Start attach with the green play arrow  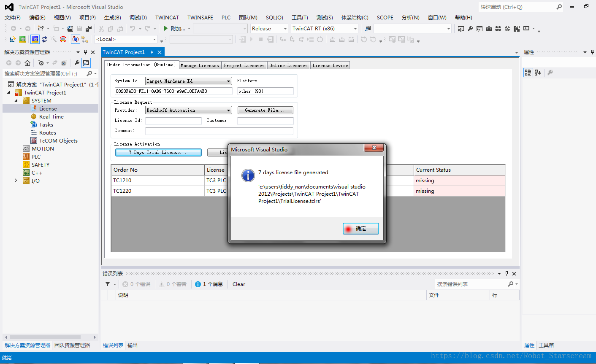pos(166,28)
